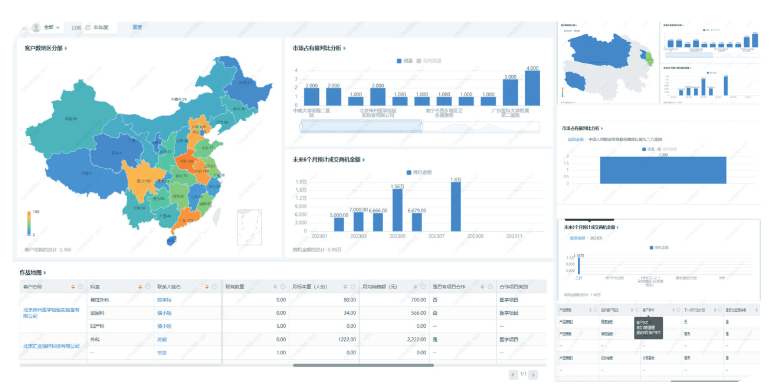Sort by the 客户名称 column sort icon
The height and width of the screenshot is (391, 779).
point(73,287)
